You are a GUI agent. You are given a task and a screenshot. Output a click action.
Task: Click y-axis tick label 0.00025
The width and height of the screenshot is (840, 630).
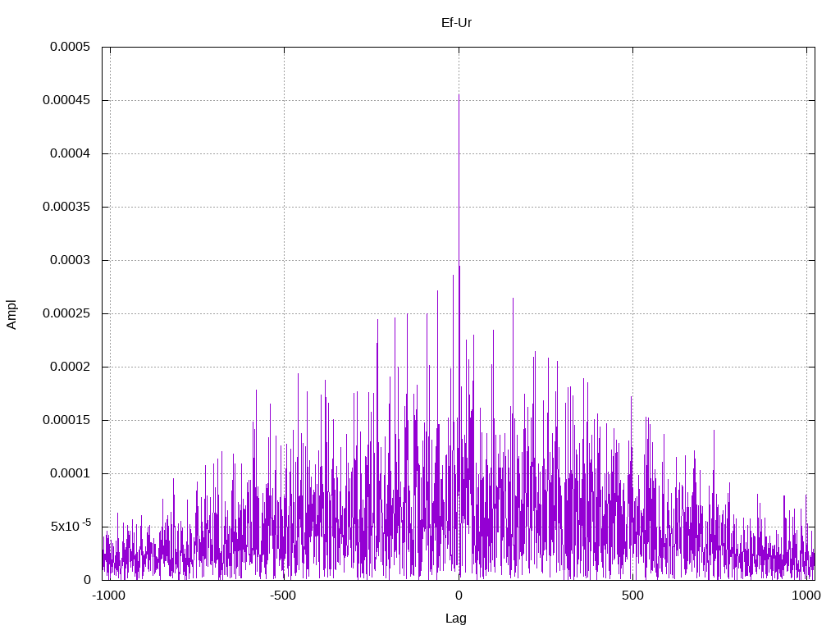pos(66,313)
